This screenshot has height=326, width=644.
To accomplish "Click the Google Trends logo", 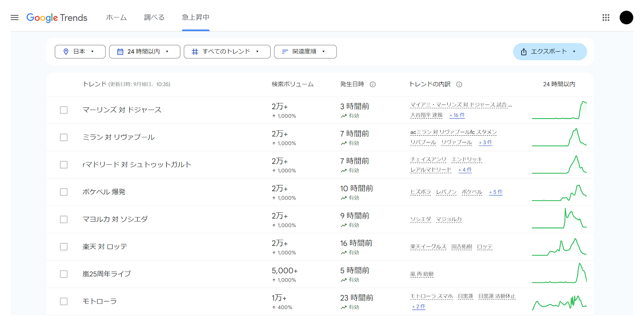I will 57,18.
